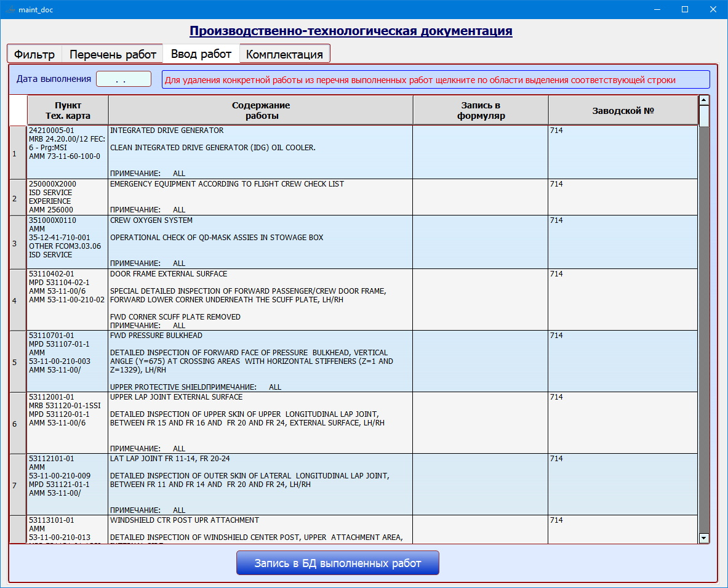Click the maint_doc title bar icon
The width and height of the screenshot is (728, 588).
(10, 9)
